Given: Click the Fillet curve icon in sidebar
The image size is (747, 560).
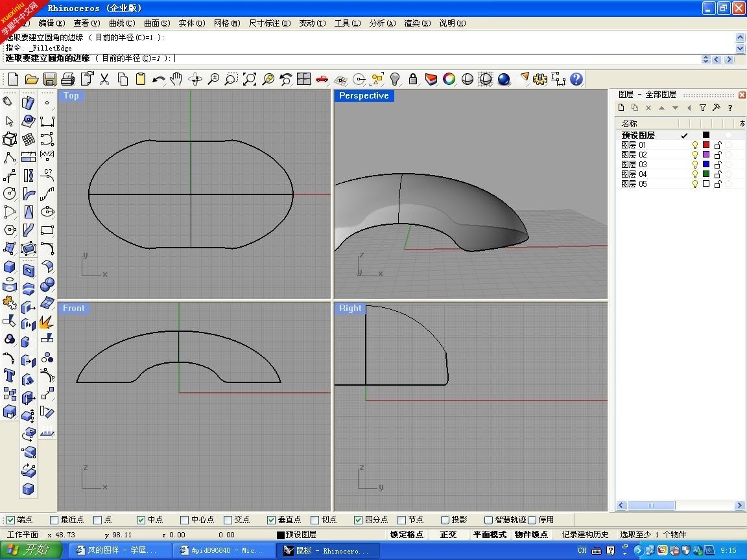Looking at the screenshot, I should pos(47,248).
